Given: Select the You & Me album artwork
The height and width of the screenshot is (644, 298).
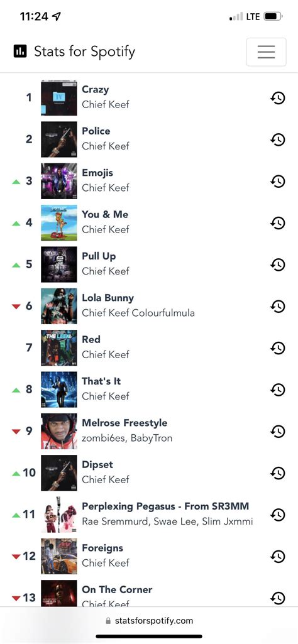Looking at the screenshot, I should pos(58,222).
